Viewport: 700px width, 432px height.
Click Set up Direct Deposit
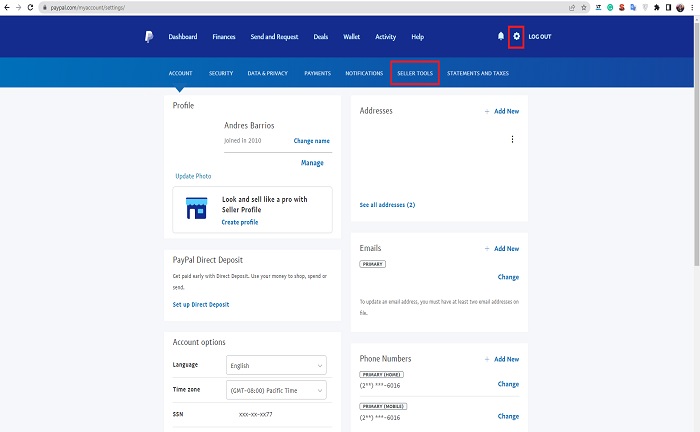[x=201, y=304]
